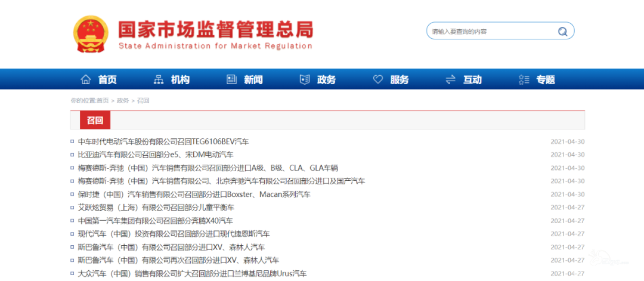Click date 2021-04-27 beside 艾跃炫贸易 row
The height and width of the screenshot is (281, 644).
pos(568,208)
